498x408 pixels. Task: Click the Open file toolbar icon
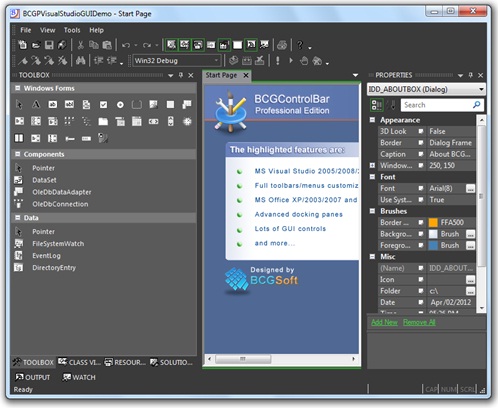tap(36, 45)
